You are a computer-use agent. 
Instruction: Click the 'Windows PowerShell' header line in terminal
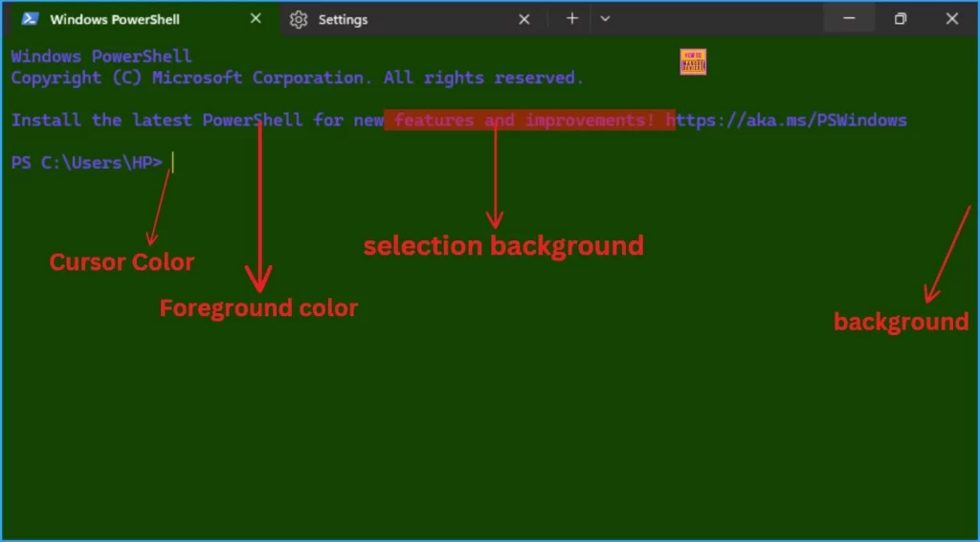coord(101,56)
